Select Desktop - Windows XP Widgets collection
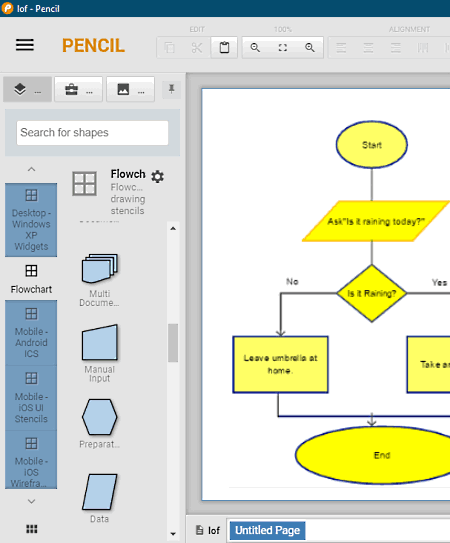The height and width of the screenshot is (543, 450). tap(31, 220)
